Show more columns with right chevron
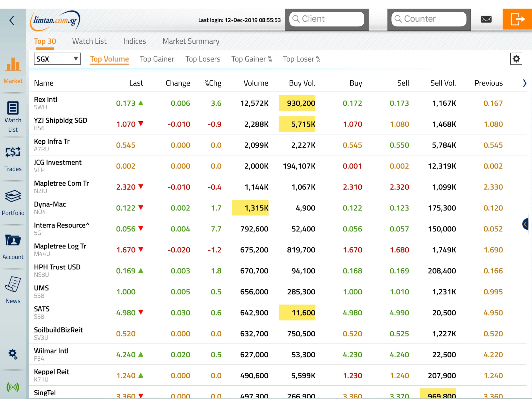This screenshot has height=399, width=532. pos(524,83)
